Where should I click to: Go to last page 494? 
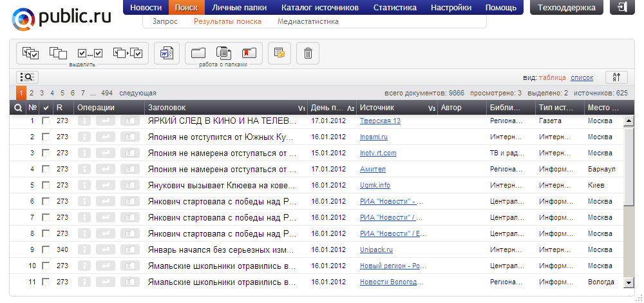[x=107, y=93]
